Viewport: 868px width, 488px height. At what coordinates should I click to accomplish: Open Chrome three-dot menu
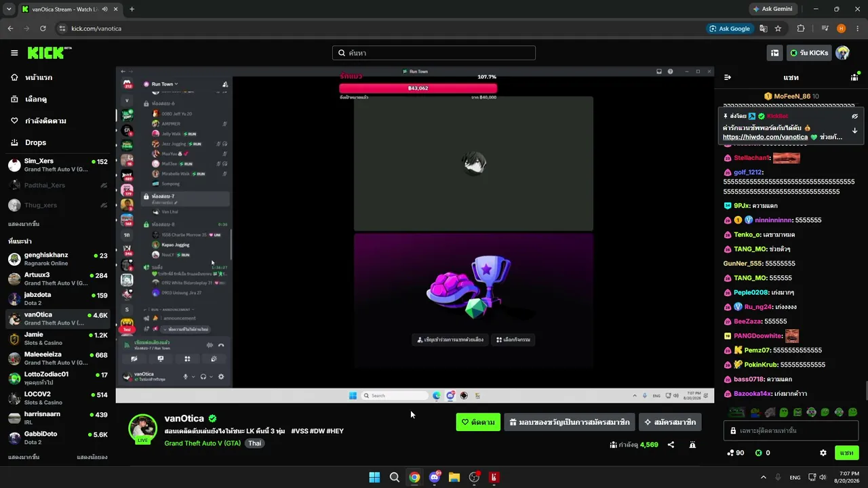856,28
